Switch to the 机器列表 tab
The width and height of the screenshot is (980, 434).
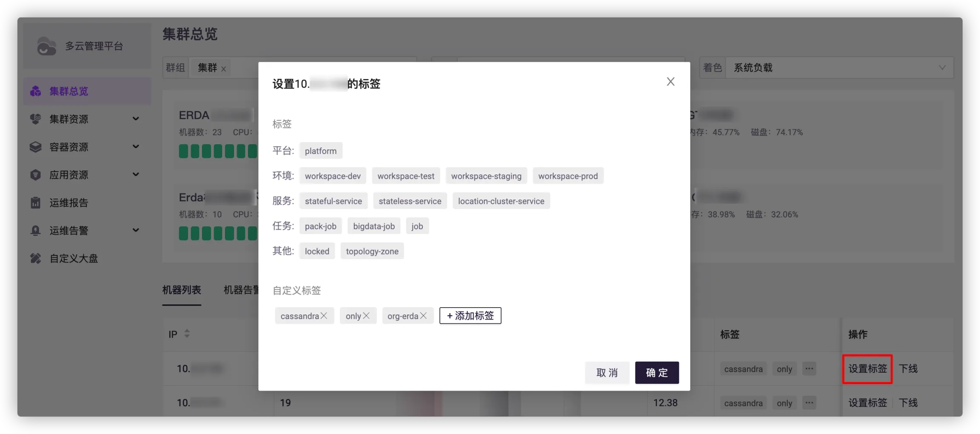182,290
